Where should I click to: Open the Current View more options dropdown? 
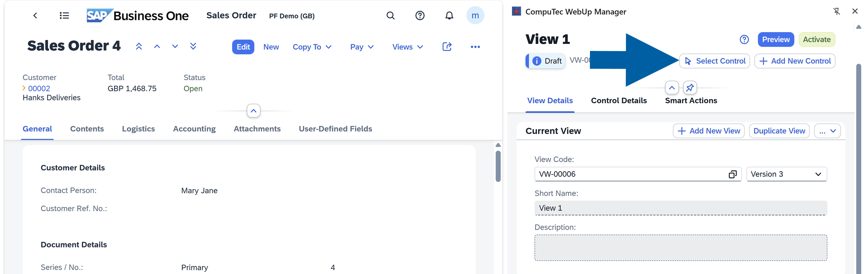827,131
